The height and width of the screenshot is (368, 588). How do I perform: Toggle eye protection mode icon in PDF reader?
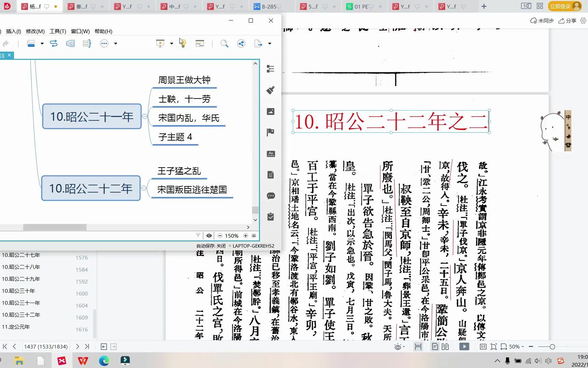[x=398, y=347]
